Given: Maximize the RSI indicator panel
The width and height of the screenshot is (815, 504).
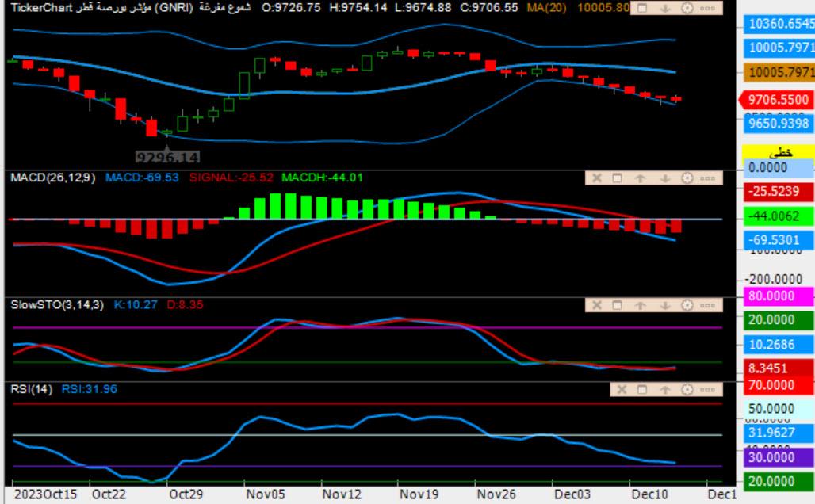Looking at the screenshot, I should [642, 390].
